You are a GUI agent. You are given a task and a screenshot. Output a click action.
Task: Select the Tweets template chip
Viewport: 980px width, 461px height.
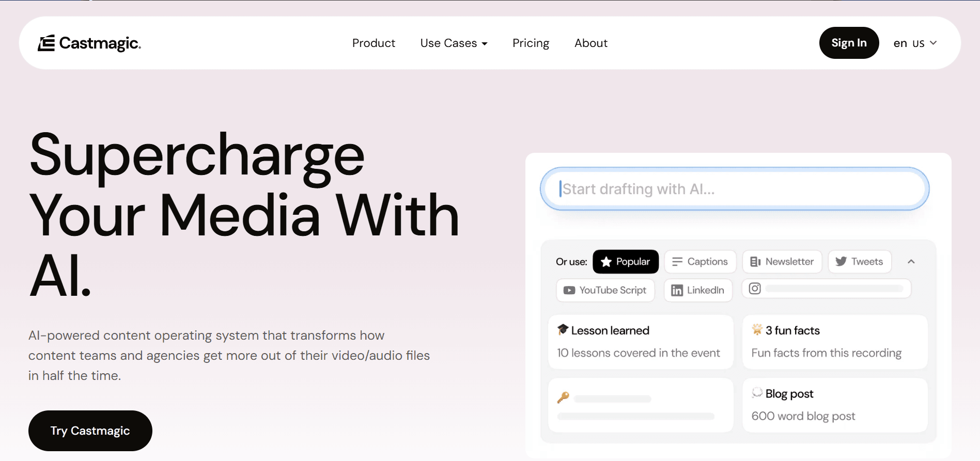coord(860,262)
